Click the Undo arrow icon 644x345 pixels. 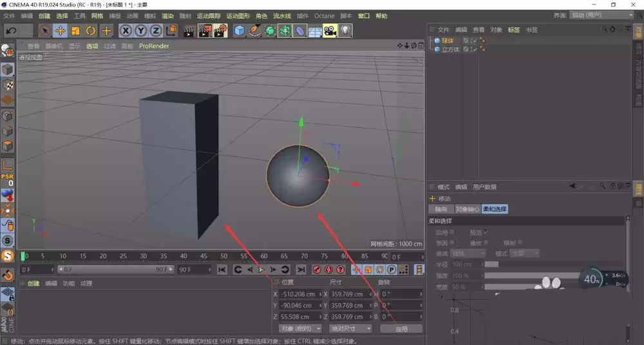pyautogui.click(x=11, y=30)
